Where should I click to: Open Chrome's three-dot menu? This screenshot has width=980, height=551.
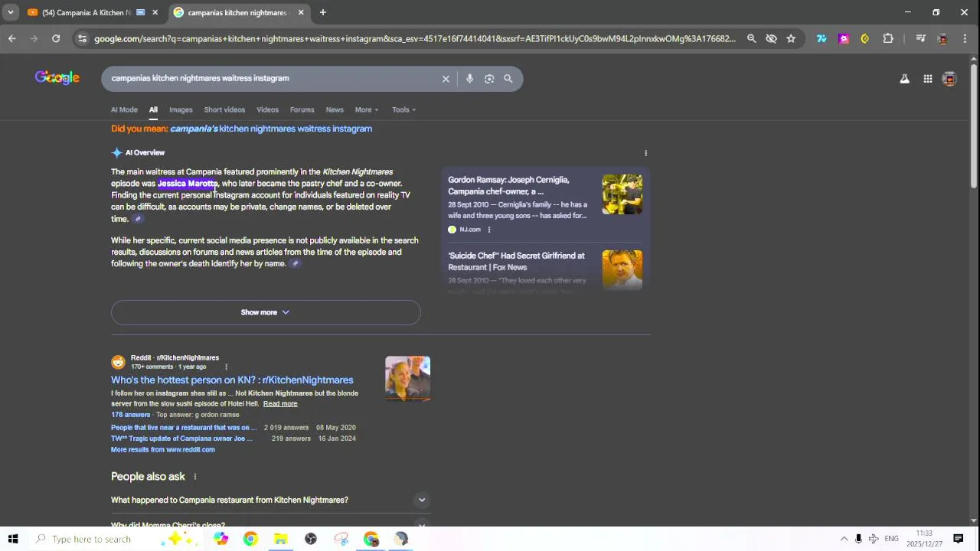964,38
